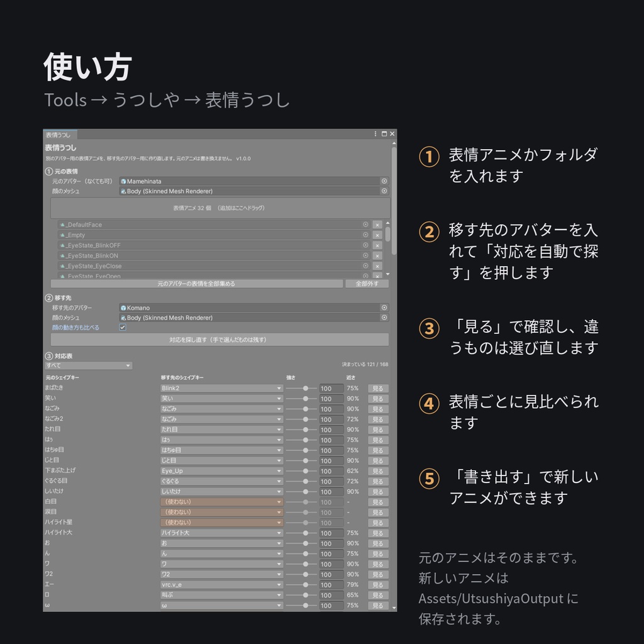This screenshot has width=644, height=644.
Task: Open the Blink2 dropdown for まばたき
Action: [x=221, y=389]
